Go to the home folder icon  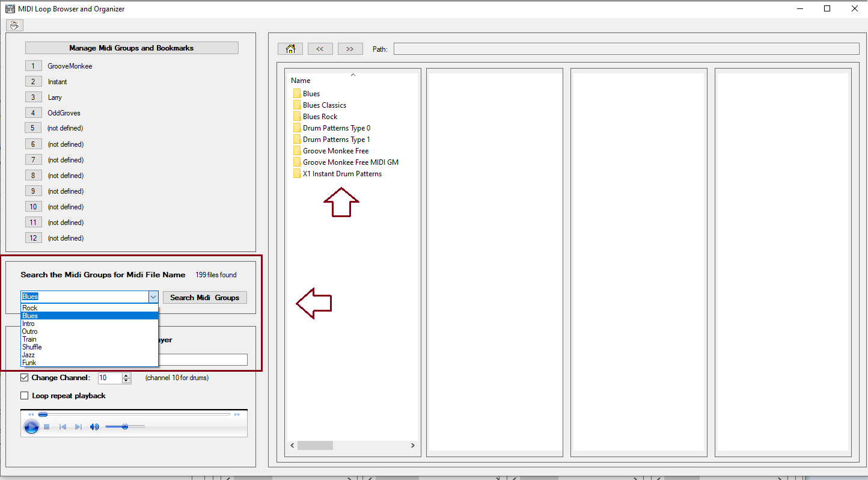(x=290, y=49)
